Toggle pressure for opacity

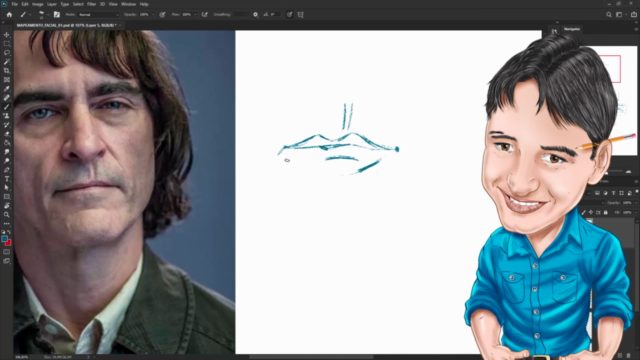[162, 15]
